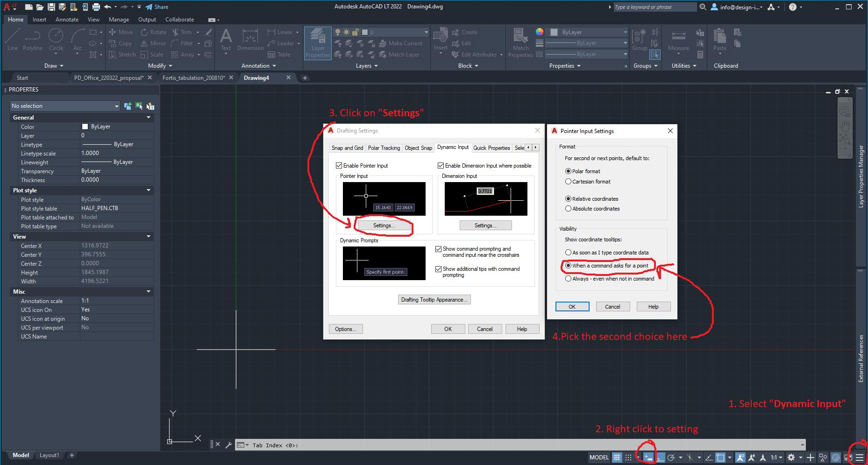Expand the Modify panel dropdown
Image resolution: width=868 pixels, height=465 pixels.
[160, 66]
